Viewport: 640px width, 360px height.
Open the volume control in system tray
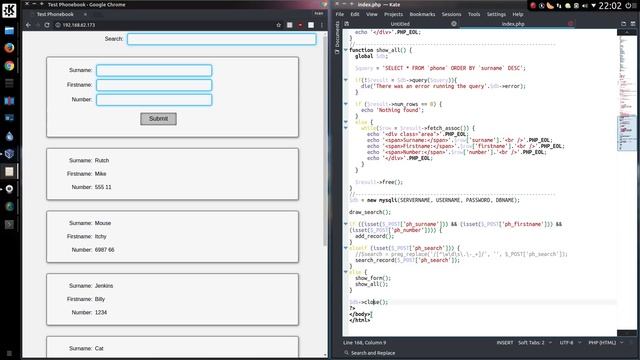(585, 6)
